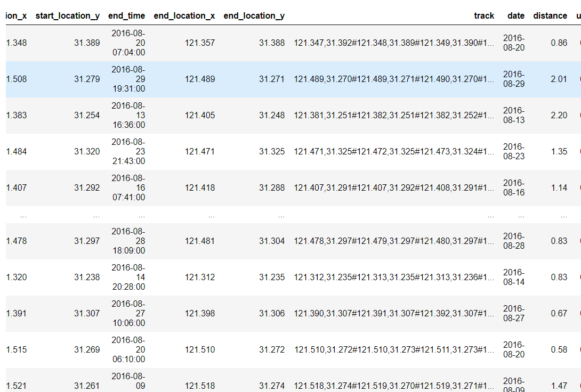Click end_location_x value 121.398
The width and height of the screenshot is (581, 392).
[200, 314]
